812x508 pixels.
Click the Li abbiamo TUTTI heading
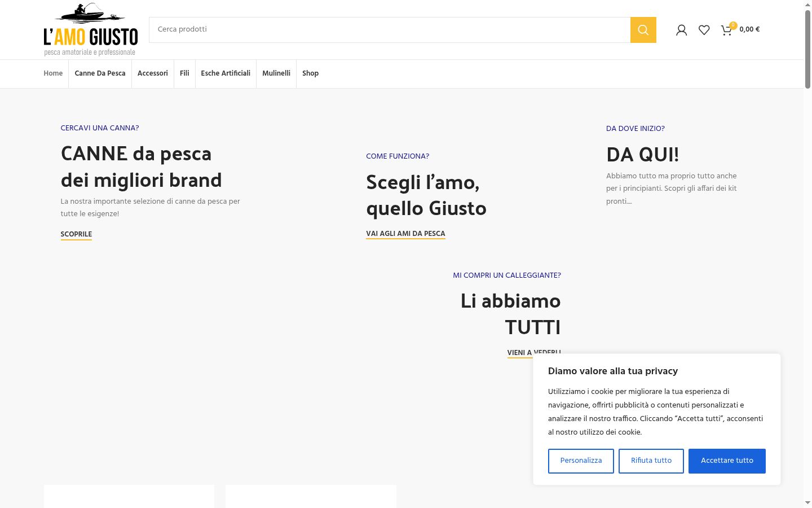click(x=510, y=314)
